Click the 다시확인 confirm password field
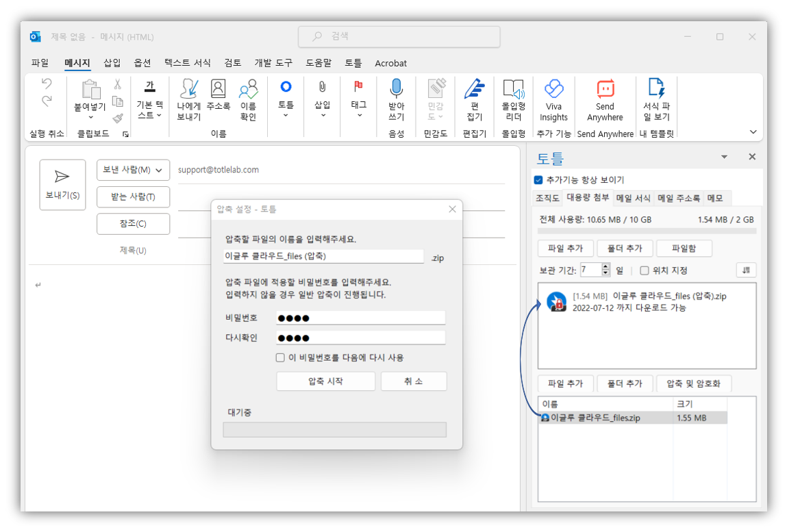This screenshot has width=787, height=532. [360, 338]
